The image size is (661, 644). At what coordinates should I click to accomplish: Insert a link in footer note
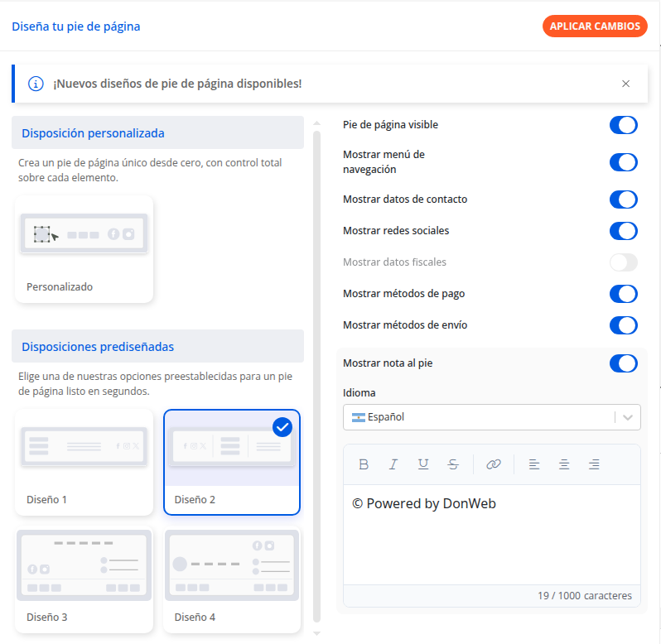(x=494, y=464)
